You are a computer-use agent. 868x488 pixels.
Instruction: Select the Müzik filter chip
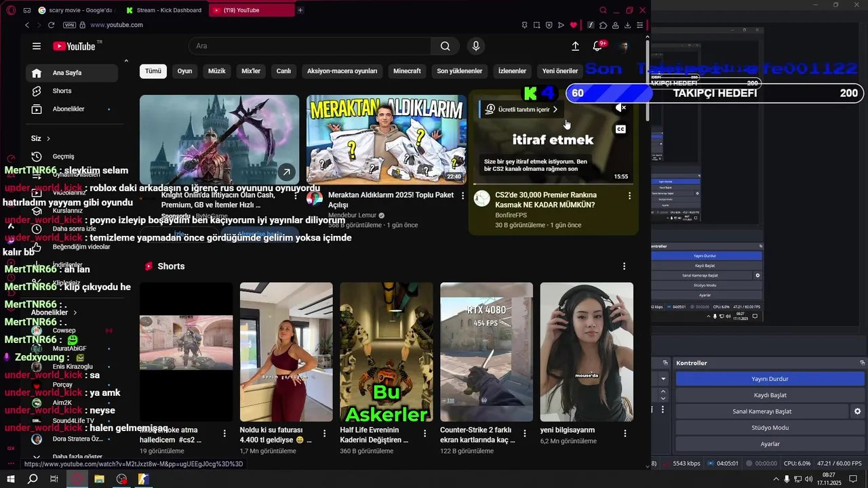(x=216, y=71)
